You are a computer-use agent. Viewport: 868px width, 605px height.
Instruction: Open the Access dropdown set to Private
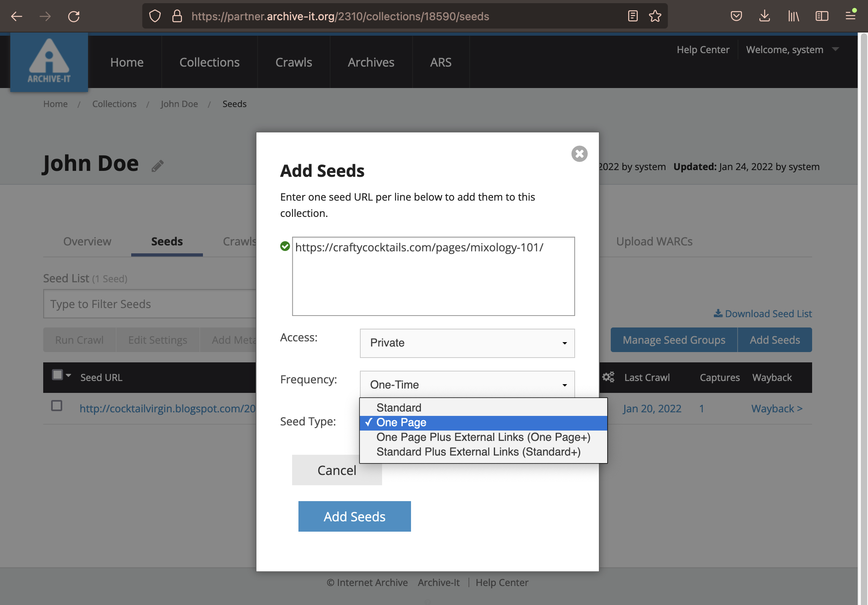click(467, 343)
